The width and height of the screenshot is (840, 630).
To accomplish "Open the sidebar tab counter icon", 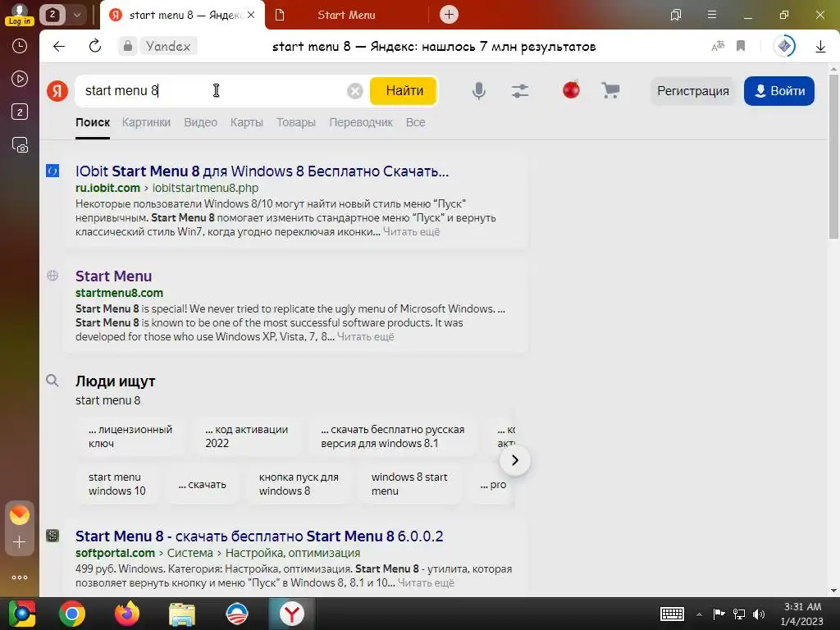I will tap(20, 112).
